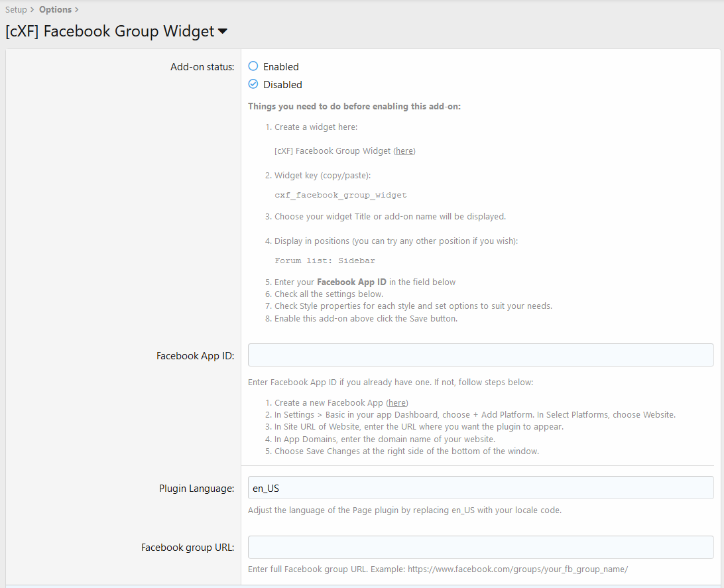Open the 'here' link for new Facebook App
724x588 pixels.
pos(397,402)
